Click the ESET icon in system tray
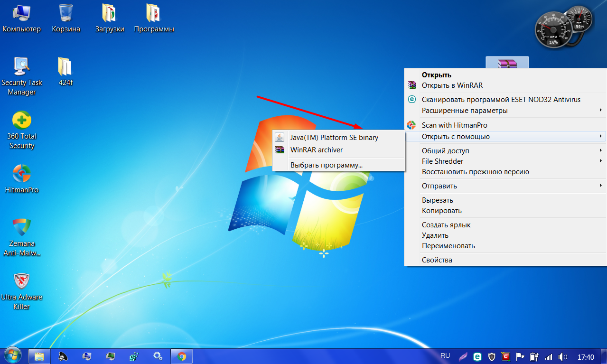Viewport: 607px width, 364px height. tap(478, 356)
